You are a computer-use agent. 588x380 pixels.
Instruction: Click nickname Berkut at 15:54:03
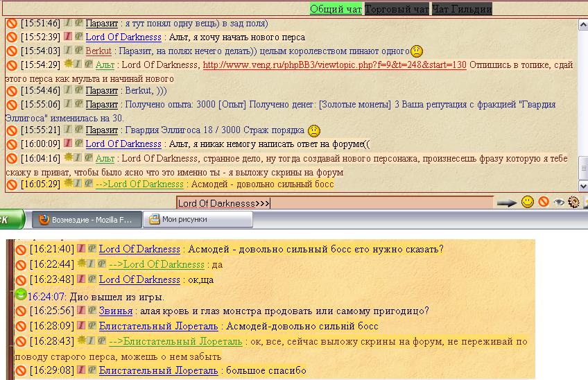[98, 51]
